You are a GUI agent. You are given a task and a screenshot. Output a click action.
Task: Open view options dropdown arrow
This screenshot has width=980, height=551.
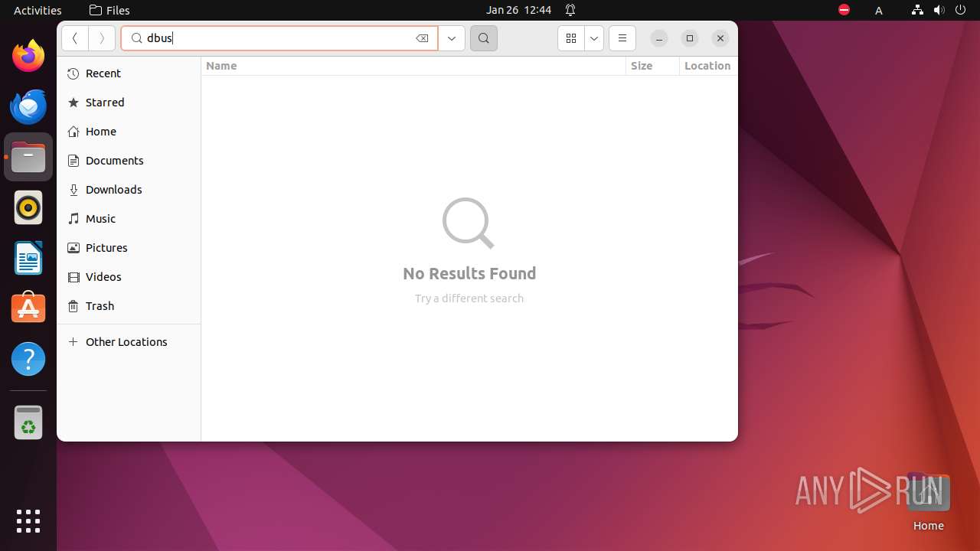(x=594, y=38)
